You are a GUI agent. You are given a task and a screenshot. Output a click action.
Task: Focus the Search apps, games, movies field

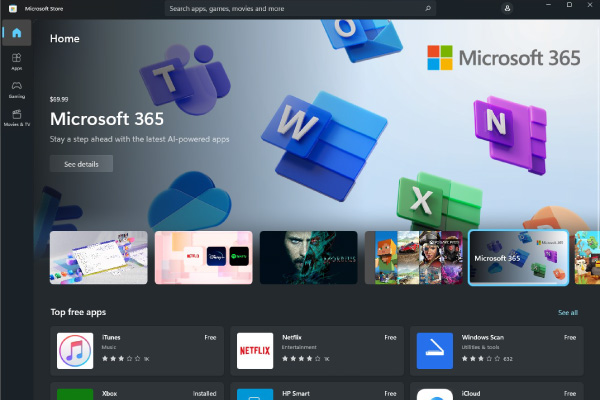coord(300,8)
